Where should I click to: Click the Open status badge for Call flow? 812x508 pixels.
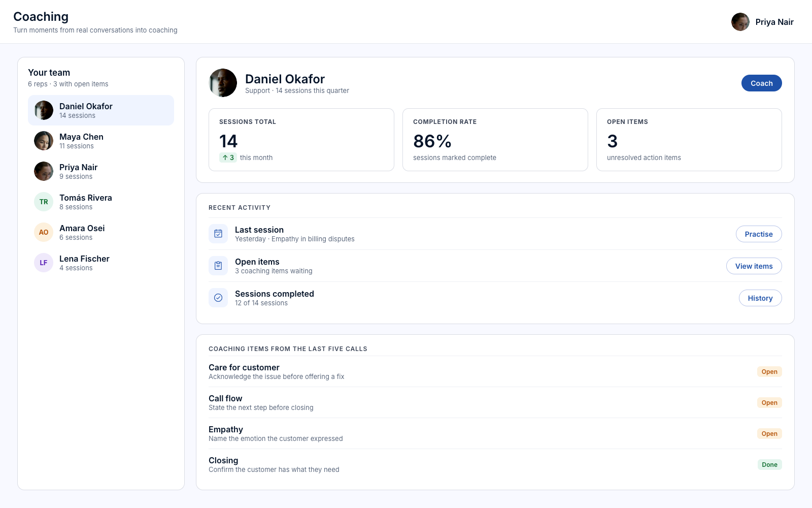769,403
